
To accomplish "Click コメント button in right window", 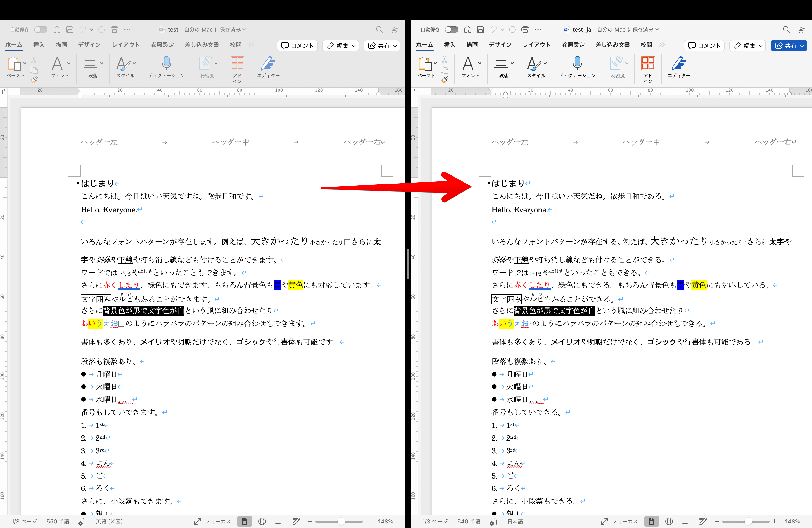I will click(704, 46).
